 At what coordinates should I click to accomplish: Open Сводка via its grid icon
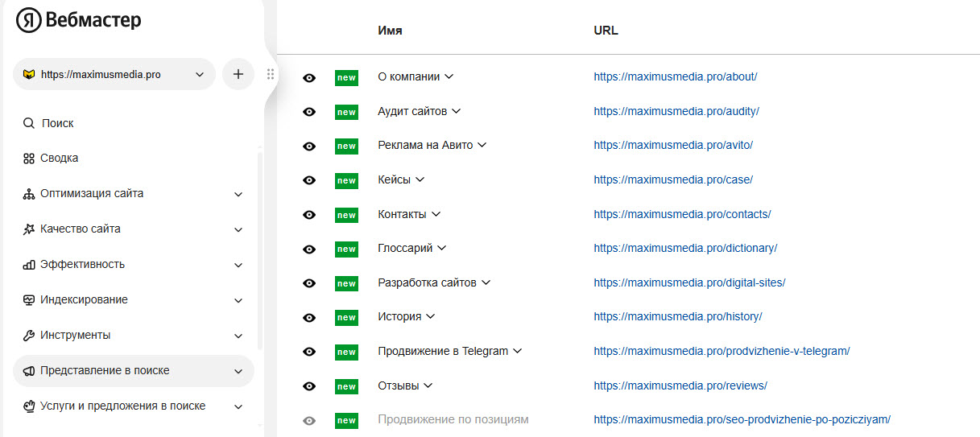point(29,159)
